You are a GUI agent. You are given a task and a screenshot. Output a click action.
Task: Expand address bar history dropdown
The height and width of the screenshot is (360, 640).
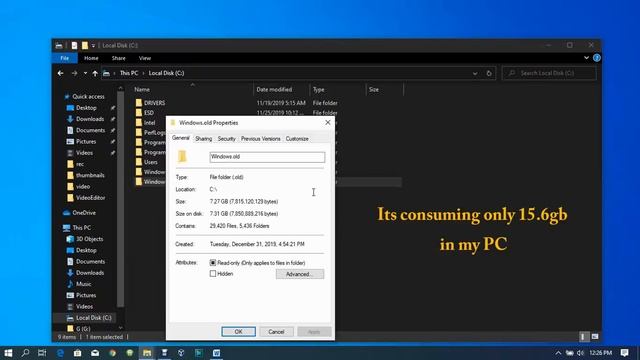pyautogui.click(x=475, y=73)
